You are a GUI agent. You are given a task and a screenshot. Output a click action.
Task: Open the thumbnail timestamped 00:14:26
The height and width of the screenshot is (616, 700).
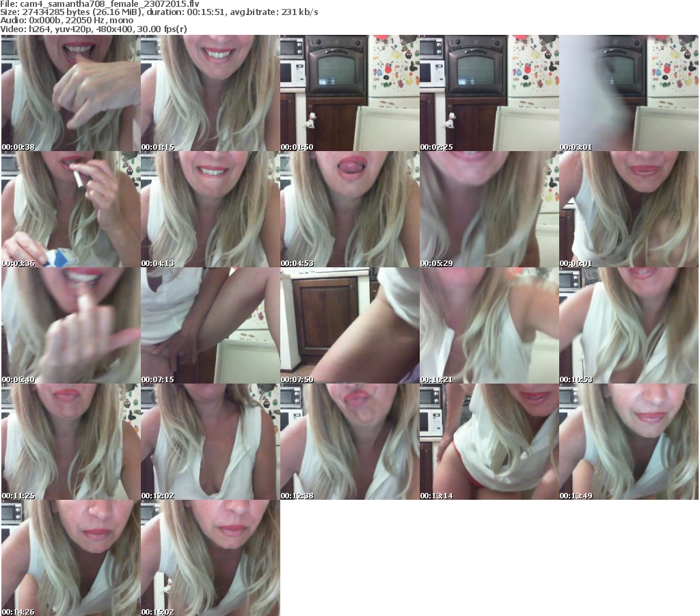[70, 558]
